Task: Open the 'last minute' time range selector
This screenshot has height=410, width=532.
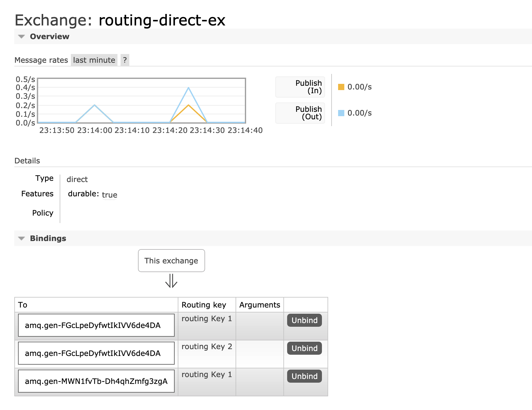Action: click(x=94, y=60)
